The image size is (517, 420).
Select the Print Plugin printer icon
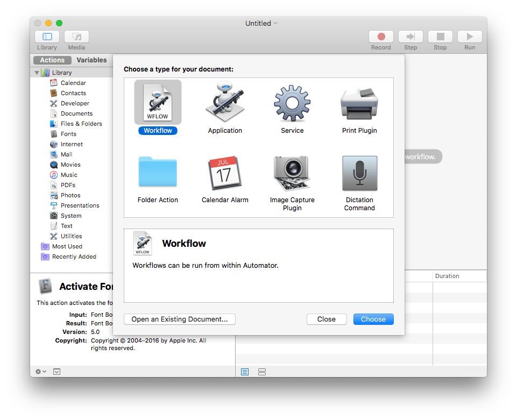[359, 103]
